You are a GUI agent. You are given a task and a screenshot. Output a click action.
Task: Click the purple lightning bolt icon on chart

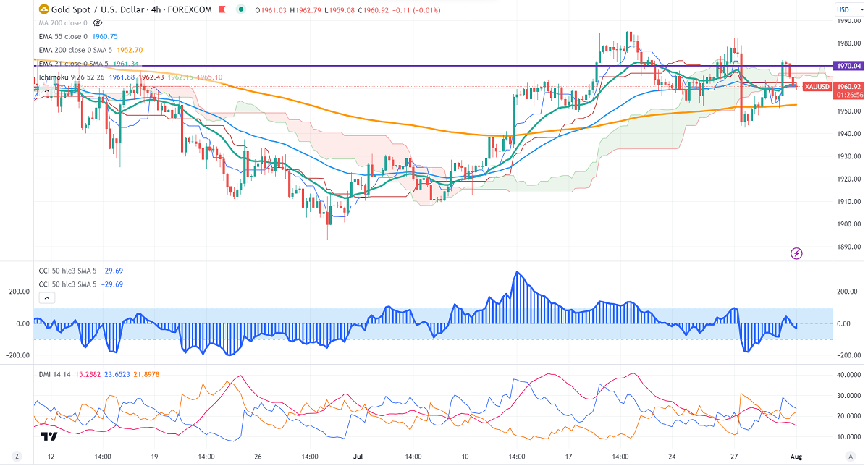[796, 253]
